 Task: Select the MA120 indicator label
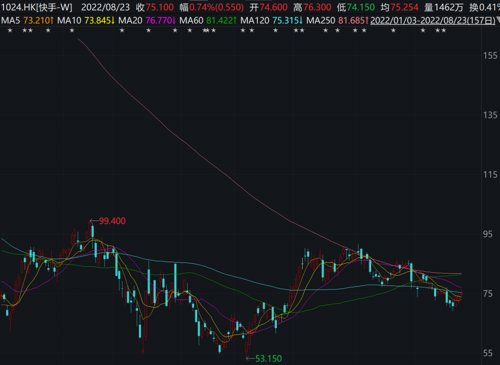(255, 21)
